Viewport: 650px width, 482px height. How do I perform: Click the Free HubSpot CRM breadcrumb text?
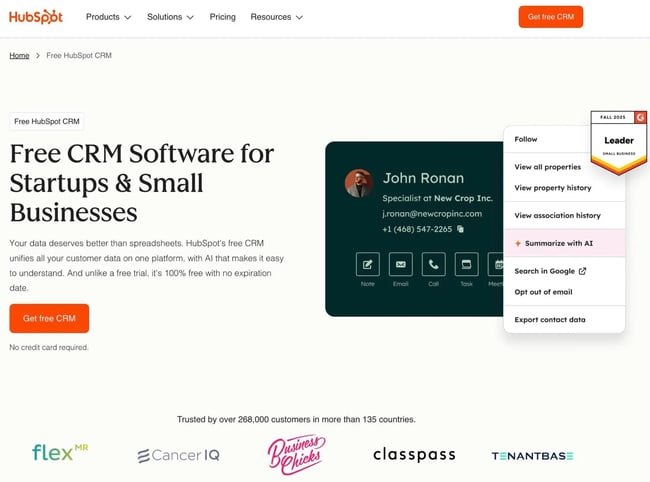click(79, 55)
